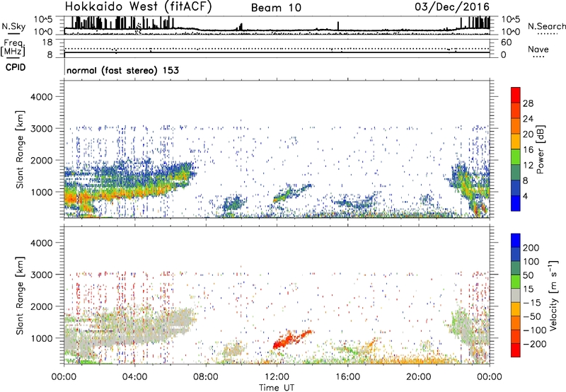Pick Velocity colorbar segment between 50 and 100
This screenshot has width=566, height=392.
click(x=516, y=268)
